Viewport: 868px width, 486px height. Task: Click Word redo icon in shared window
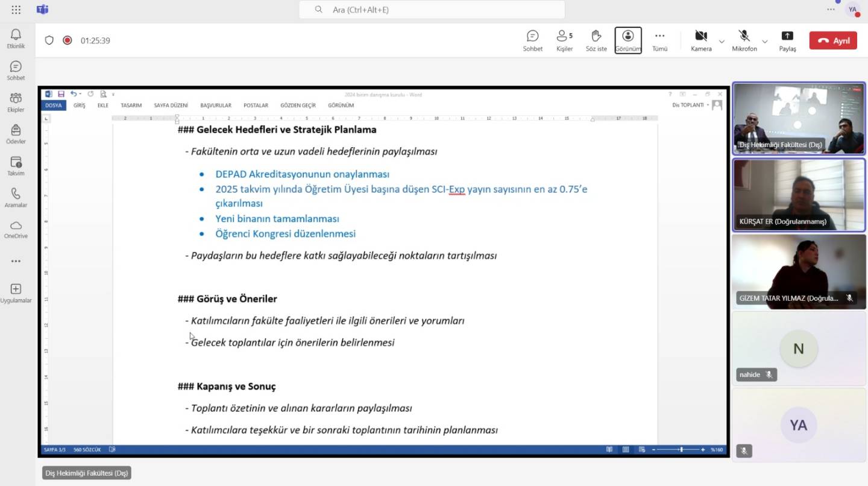click(x=90, y=94)
